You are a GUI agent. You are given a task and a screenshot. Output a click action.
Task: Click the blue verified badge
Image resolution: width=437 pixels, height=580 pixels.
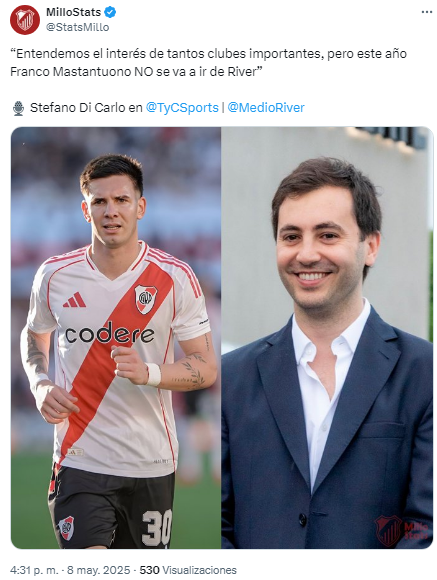coord(110,12)
